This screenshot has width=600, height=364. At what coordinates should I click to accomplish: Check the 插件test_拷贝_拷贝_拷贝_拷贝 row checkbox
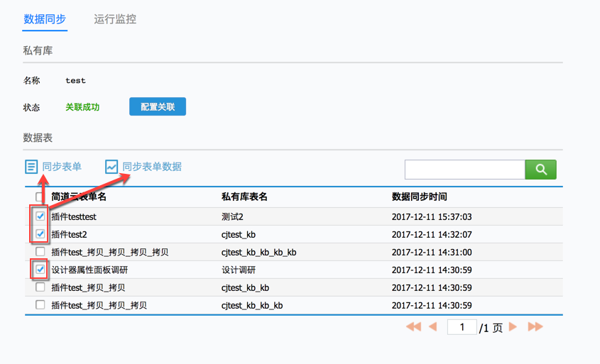(40, 252)
